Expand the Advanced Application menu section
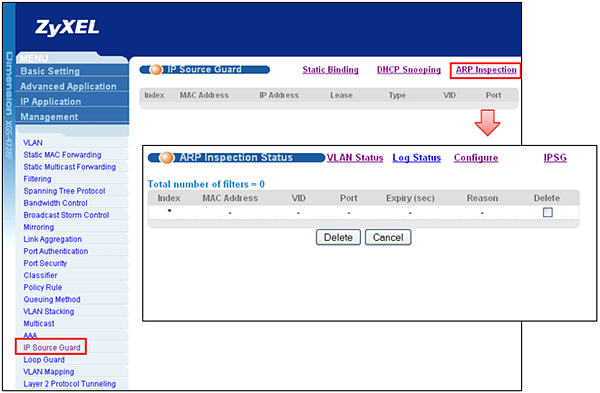600x393 pixels. point(68,86)
